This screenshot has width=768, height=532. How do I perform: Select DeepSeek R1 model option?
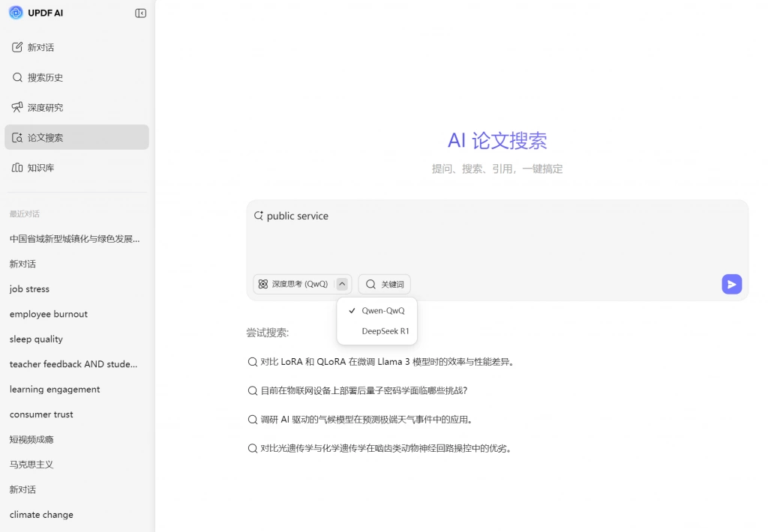click(377, 331)
